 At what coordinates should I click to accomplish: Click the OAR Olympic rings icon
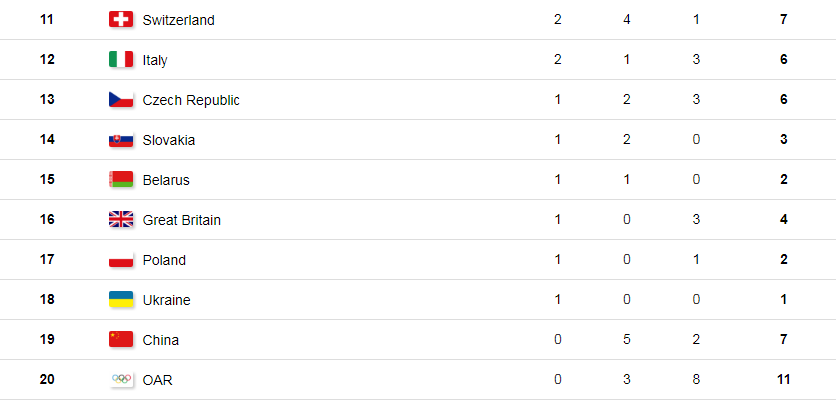[x=121, y=379]
